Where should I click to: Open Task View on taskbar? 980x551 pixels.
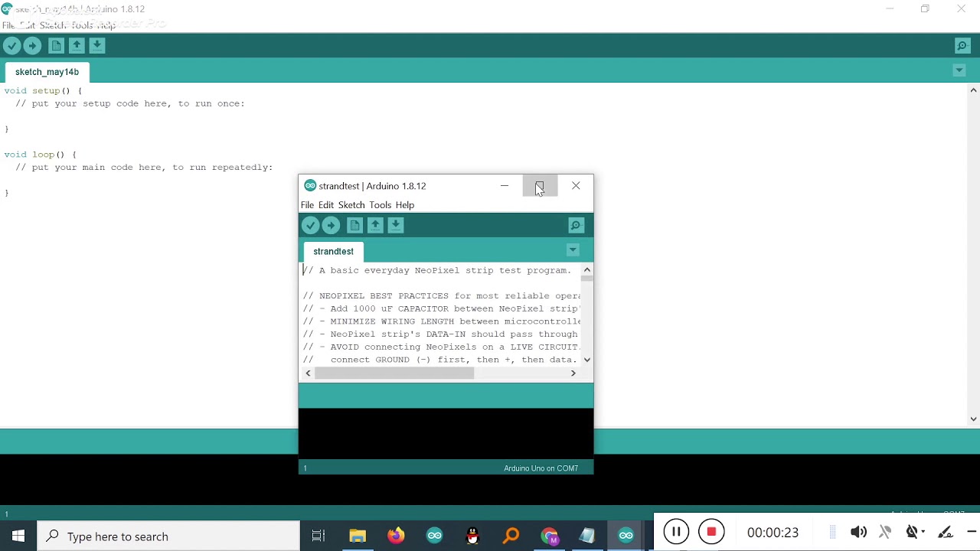click(318, 536)
